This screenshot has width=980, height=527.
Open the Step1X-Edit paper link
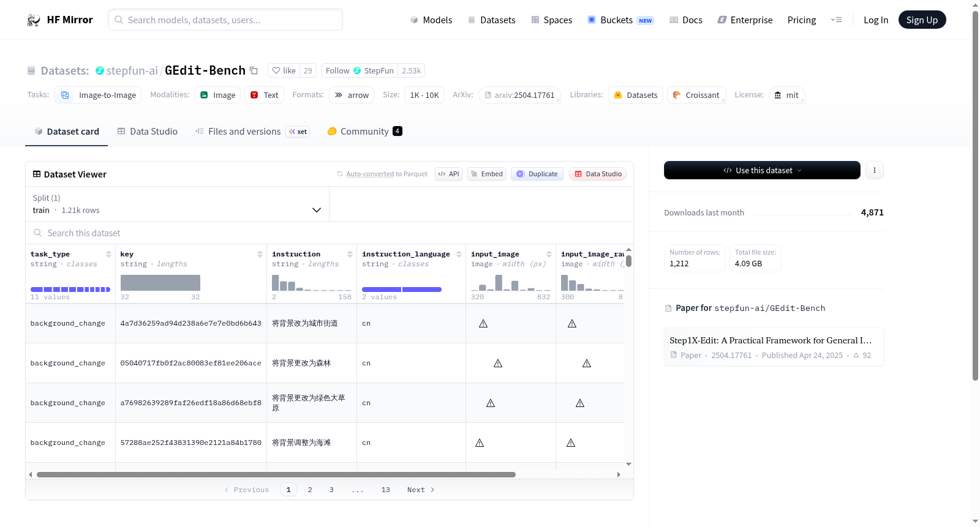pos(773,347)
